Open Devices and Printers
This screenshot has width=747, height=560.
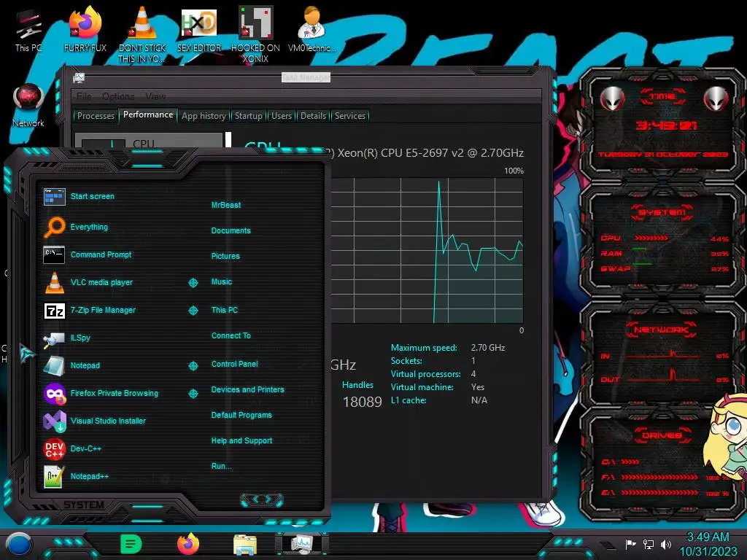247,389
